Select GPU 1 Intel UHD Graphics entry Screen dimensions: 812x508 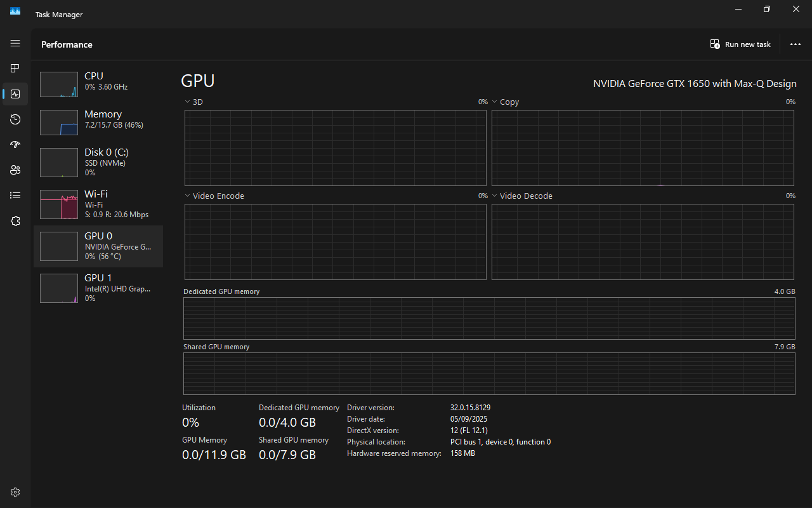click(98, 288)
